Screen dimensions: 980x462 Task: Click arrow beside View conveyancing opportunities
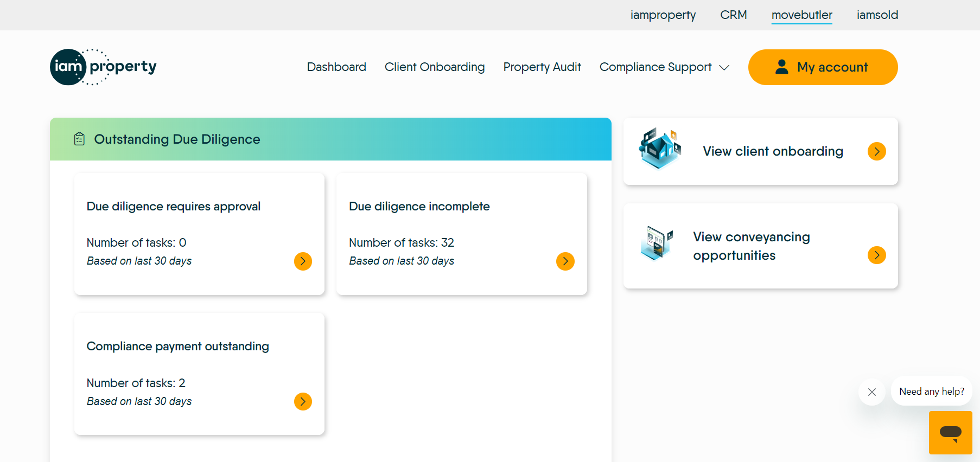pos(876,255)
